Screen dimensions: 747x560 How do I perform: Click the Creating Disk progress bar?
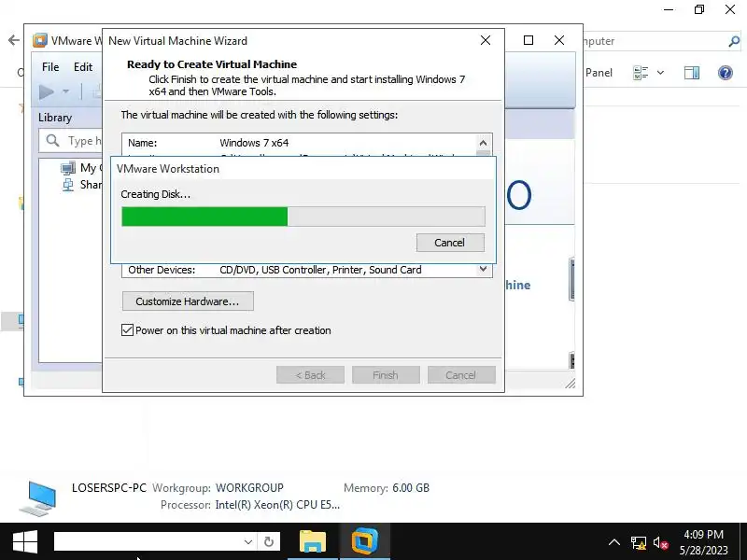point(303,217)
